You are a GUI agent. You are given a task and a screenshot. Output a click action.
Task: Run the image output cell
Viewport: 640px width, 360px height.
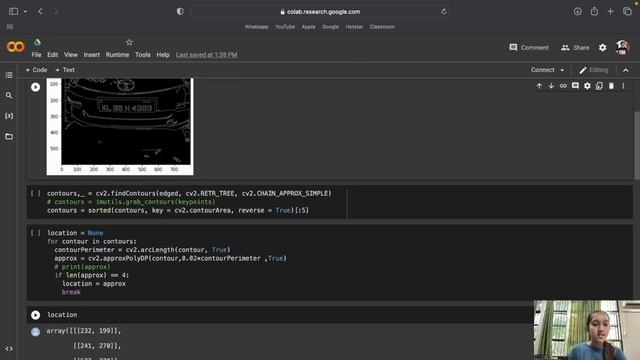point(36,87)
